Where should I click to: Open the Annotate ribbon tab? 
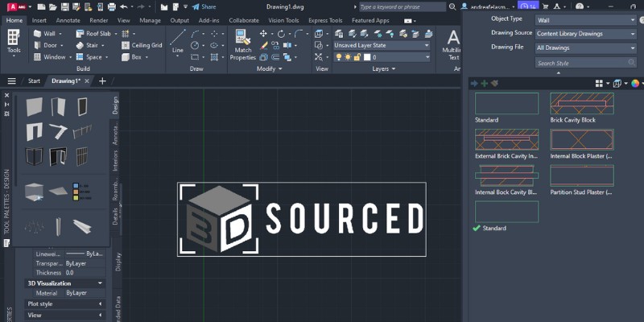(68, 20)
